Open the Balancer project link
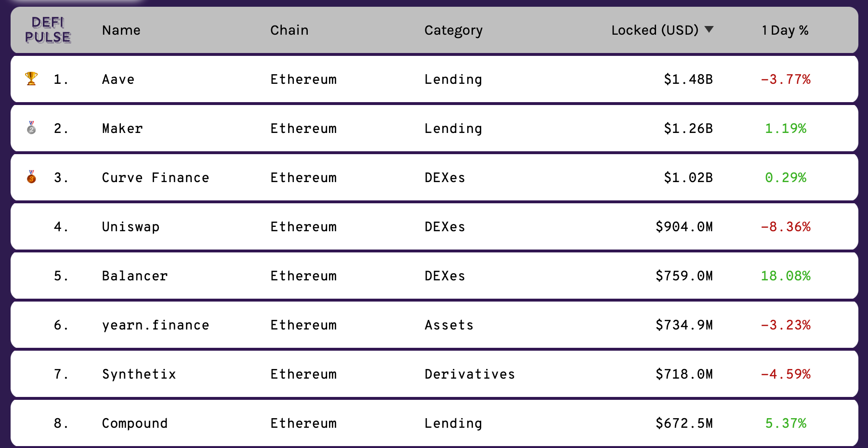This screenshot has width=868, height=448. (135, 276)
